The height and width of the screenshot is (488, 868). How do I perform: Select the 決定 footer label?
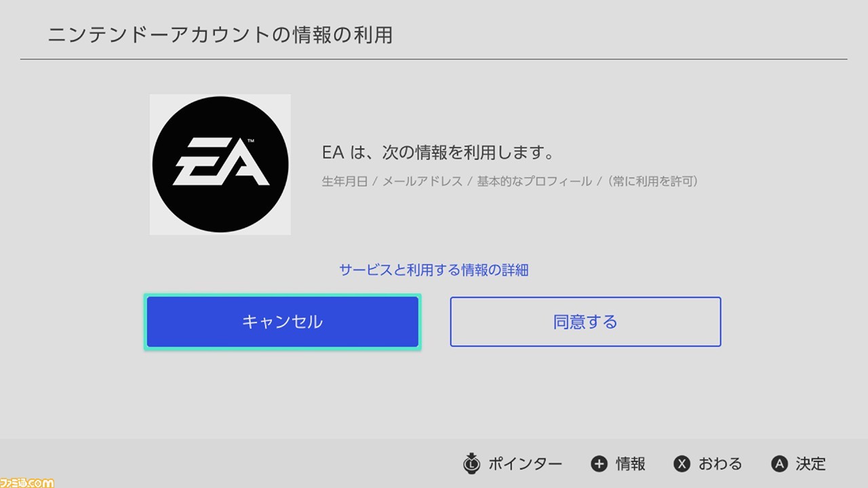pyautogui.click(x=811, y=464)
